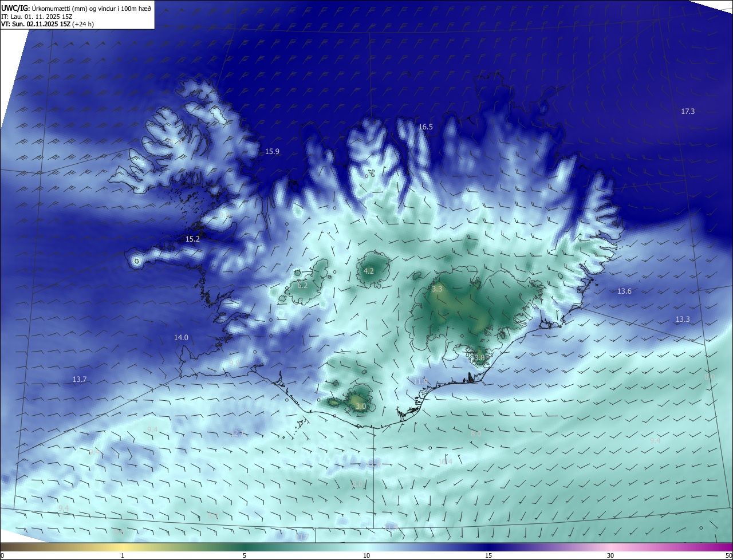
Task: Click the 30 label on the color scale
Action: [610, 555]
